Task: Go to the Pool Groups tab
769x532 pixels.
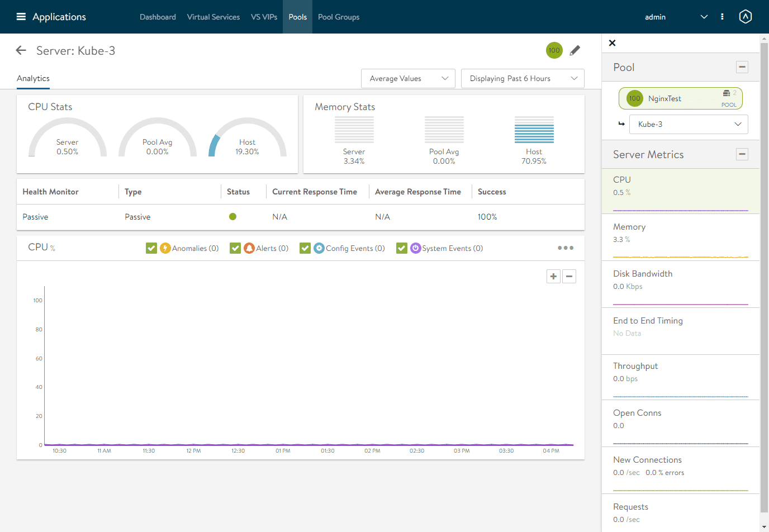Action: point(338,17)
